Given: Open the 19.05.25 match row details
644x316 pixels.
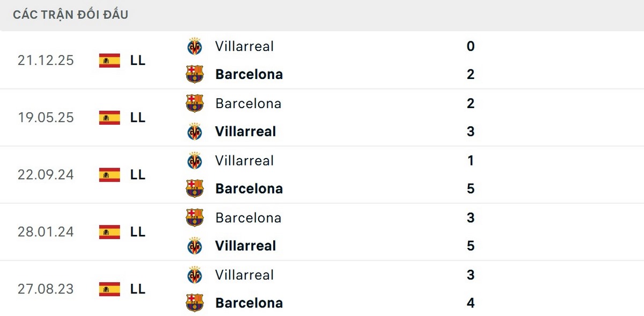Looking at the screenshot, I should 322,117.
